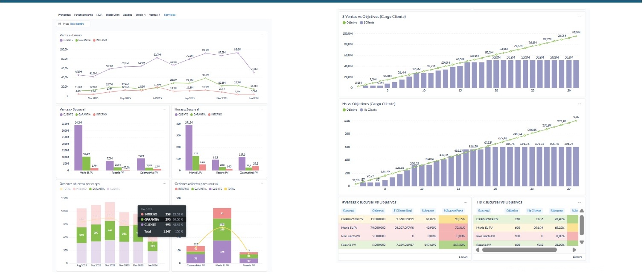Open ellipsis menu on Ventas x Sucursal card
Screen dimensions: 644x277
coord(164,109)
